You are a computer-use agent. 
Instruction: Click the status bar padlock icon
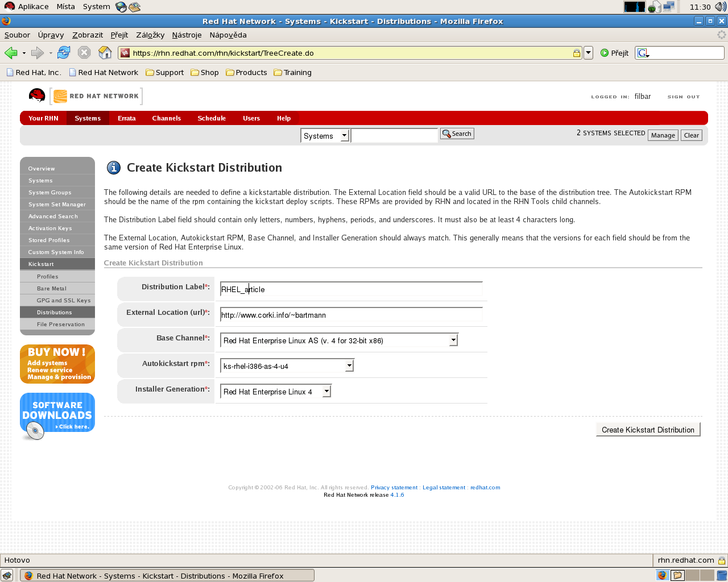721,560
